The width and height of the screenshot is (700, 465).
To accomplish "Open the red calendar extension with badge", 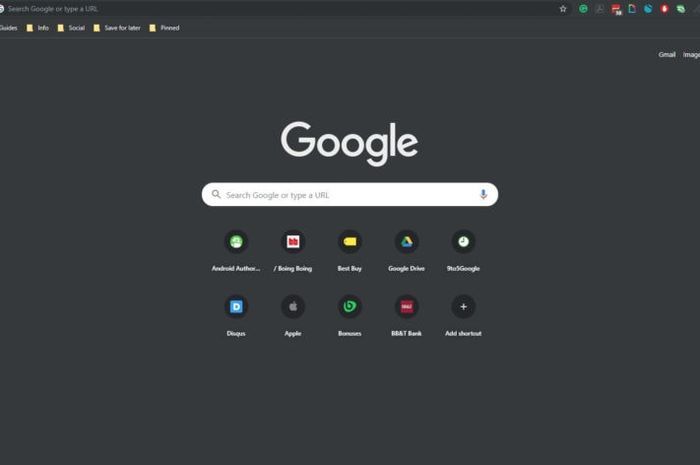I will click(617, 9).
